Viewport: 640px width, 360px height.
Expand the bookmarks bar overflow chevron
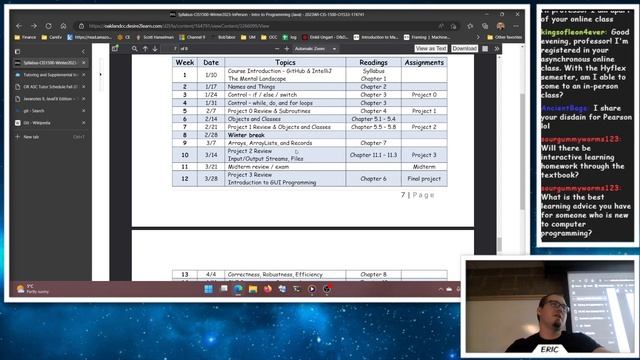tap(478, 37)
